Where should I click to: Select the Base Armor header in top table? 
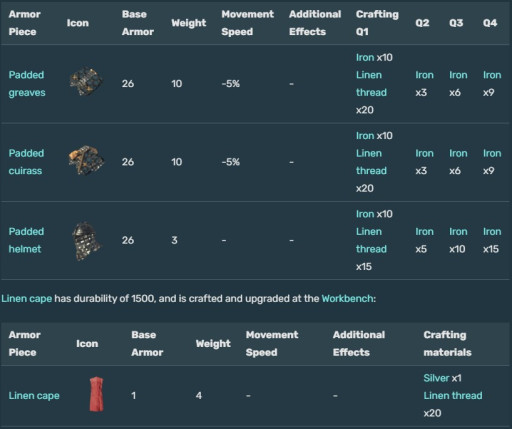138,23
